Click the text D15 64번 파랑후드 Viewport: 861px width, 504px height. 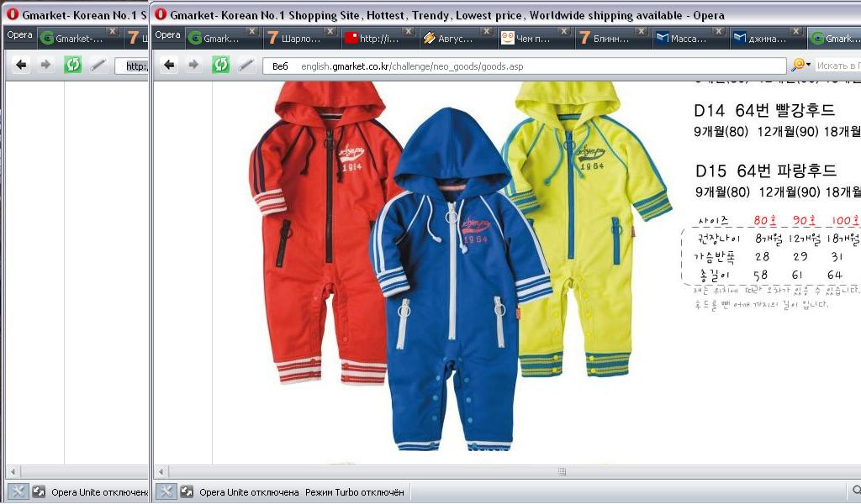tap(765, 171)
